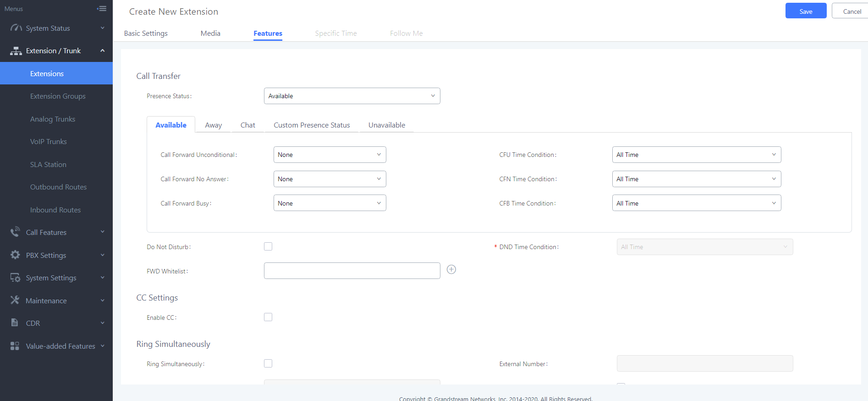Open Call Forward Unconditional dropdown
This screenshot has height=401, width=868.
click(330, 155)
